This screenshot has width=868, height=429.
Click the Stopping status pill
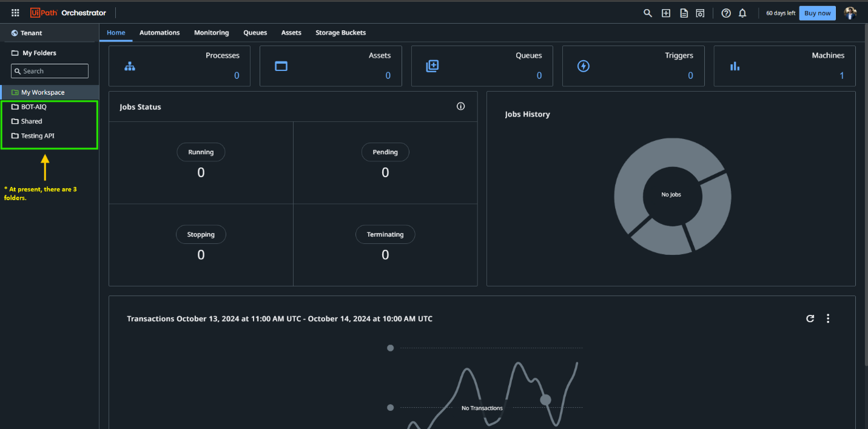[x=201, y=235]
